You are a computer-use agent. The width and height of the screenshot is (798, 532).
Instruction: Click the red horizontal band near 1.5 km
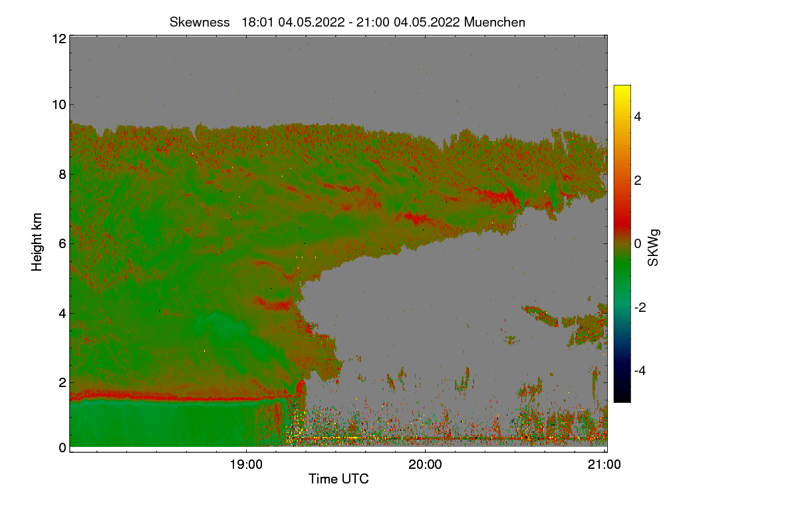[x=180, y=397]
